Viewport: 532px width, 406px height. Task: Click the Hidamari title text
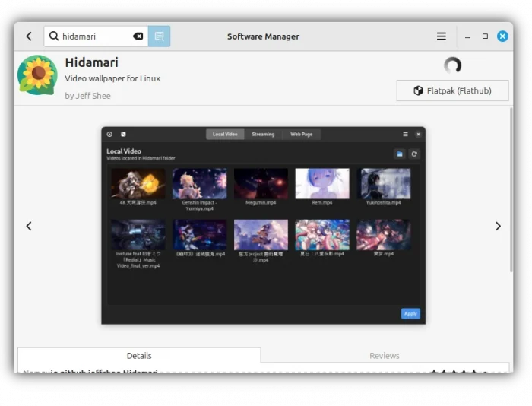pos(92,62)
